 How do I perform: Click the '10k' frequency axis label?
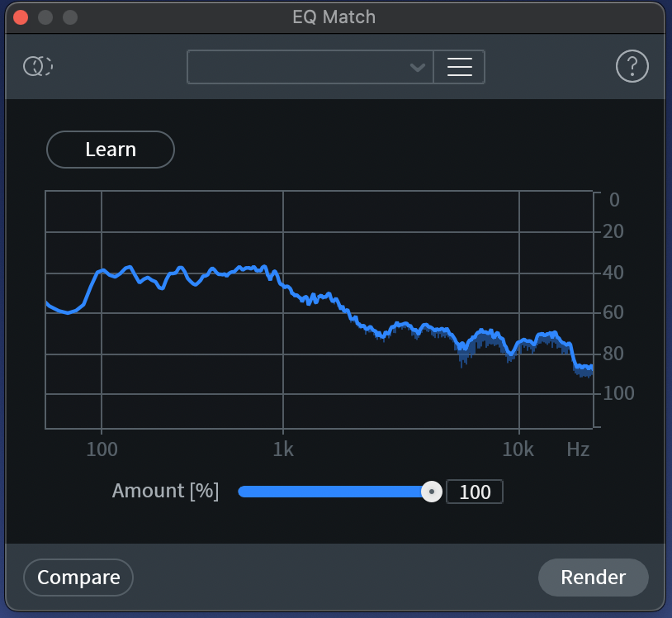[x=518, y=449]
